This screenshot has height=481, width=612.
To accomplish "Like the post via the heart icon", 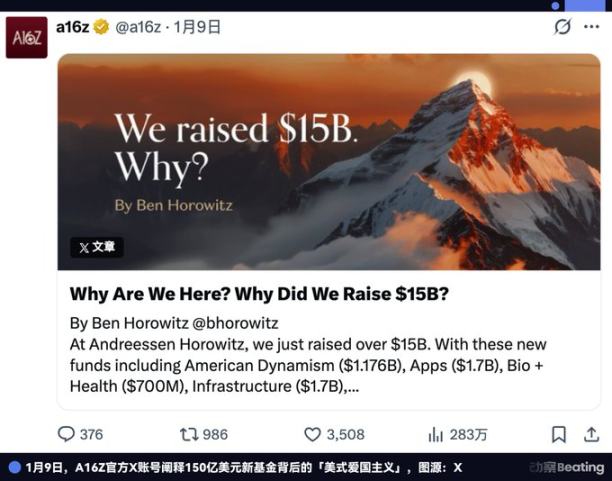I will (x=312, y=435).
